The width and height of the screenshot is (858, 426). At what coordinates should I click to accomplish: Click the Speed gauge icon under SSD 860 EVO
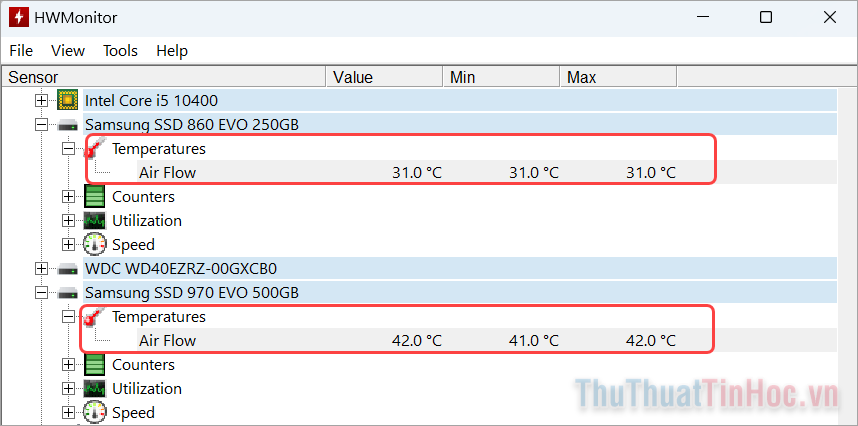[x=95, y=244]
